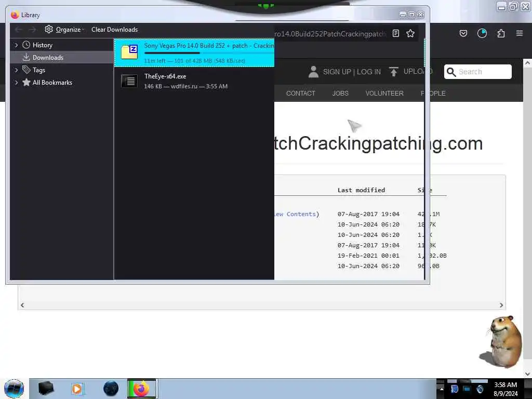Minimize the Library window
This screenshot has width=532, height=399.
pos(403,15)
